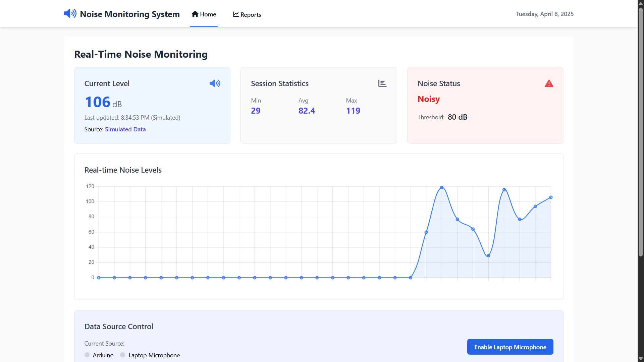Click the Simulated Data source link
Viewport: 644px width, 362px height.
point(125,129)
